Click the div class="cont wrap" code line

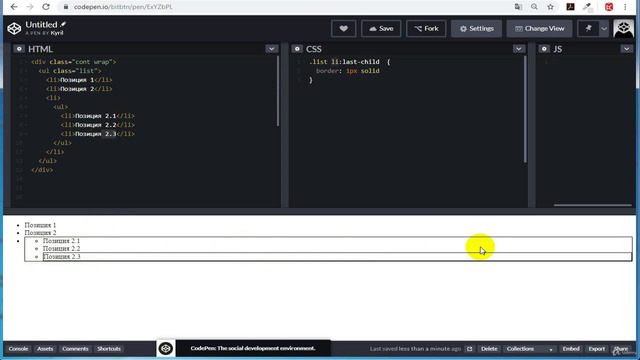coord(74,62)
